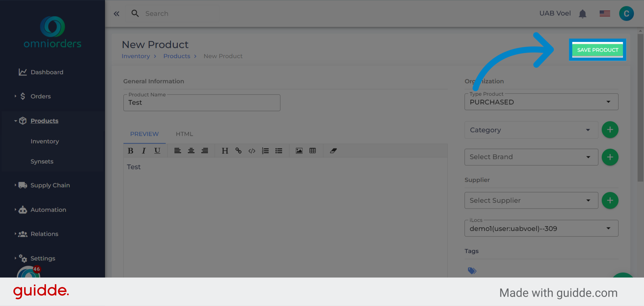Open the notifications bell

tap(583, 13)
